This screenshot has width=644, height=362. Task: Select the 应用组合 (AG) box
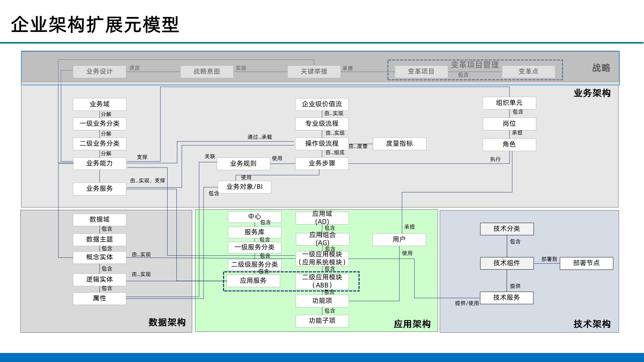pos(323,239)
